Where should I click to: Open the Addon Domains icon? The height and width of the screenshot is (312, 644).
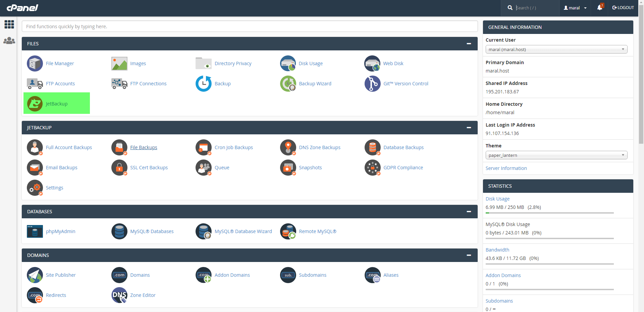pos(204,275)
